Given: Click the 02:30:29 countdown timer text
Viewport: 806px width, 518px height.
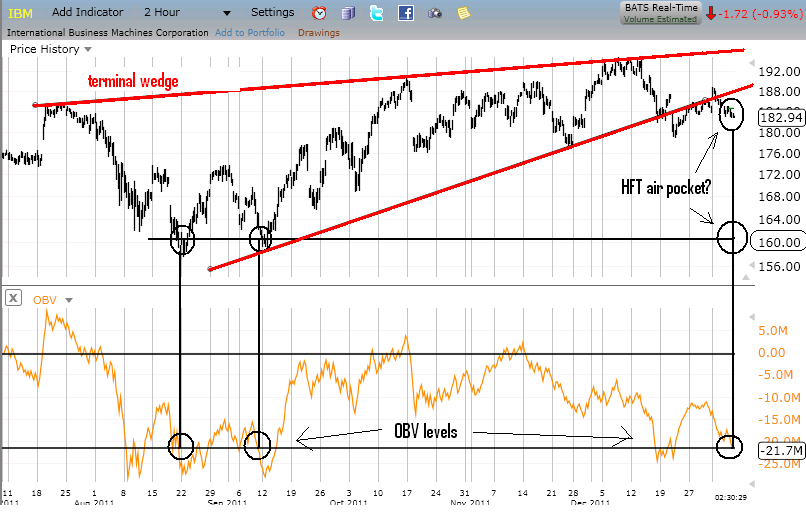Looking at the screenshot, I should (730, 497).
